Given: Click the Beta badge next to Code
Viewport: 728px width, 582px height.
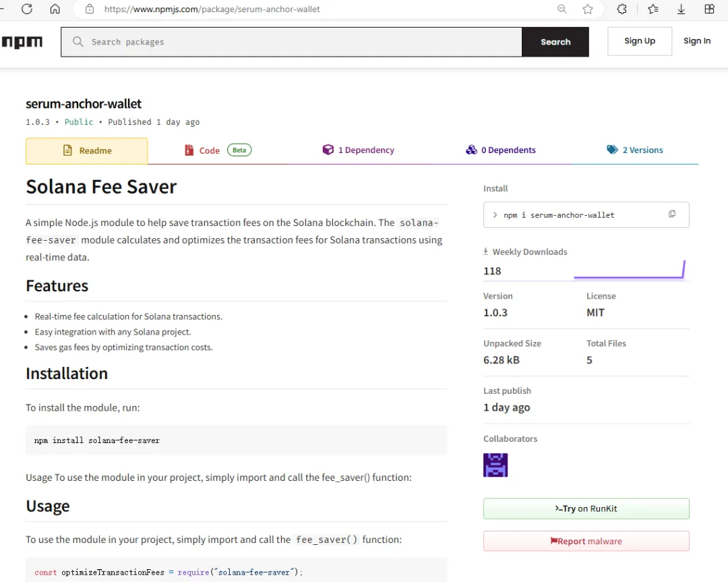Looking at the screenshot, I should coord(239,150).
